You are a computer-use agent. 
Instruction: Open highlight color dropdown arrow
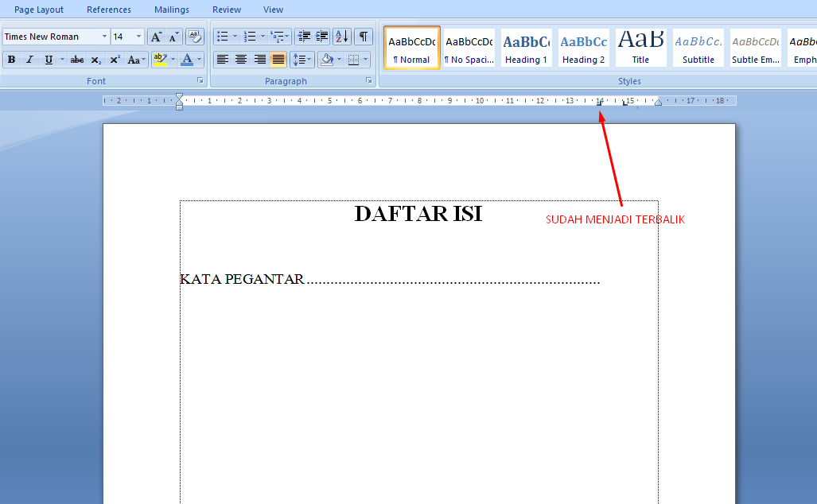173,60
